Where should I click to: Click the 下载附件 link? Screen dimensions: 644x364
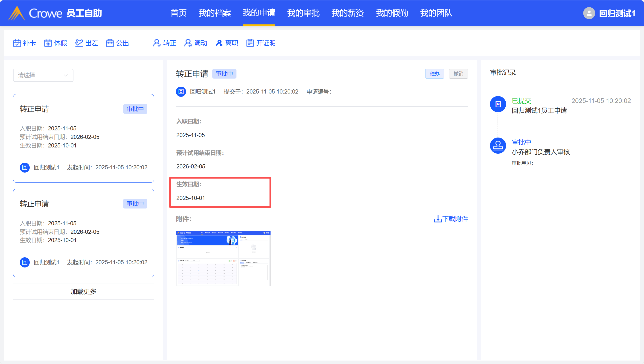click(x=455, y=219)
